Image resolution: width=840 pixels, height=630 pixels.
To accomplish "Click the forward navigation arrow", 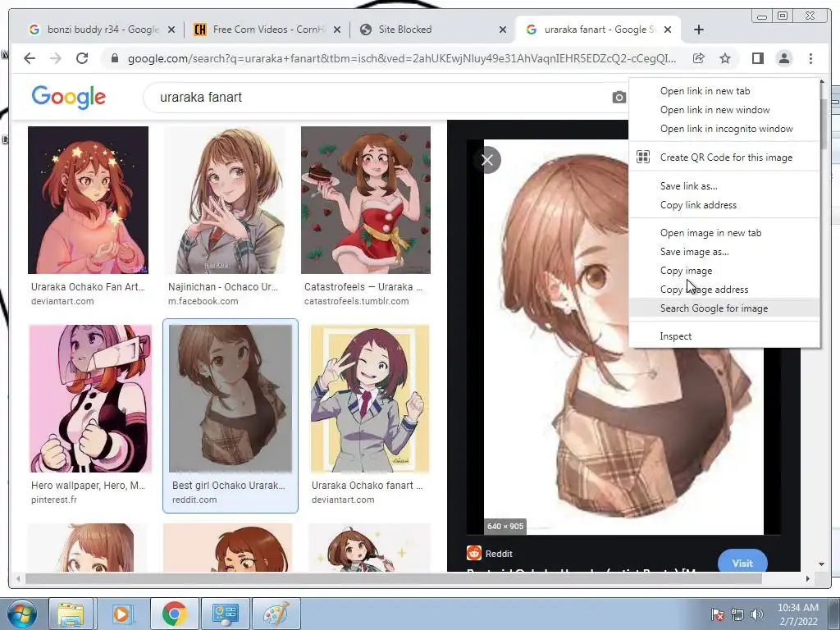I will tap(56, 58).
